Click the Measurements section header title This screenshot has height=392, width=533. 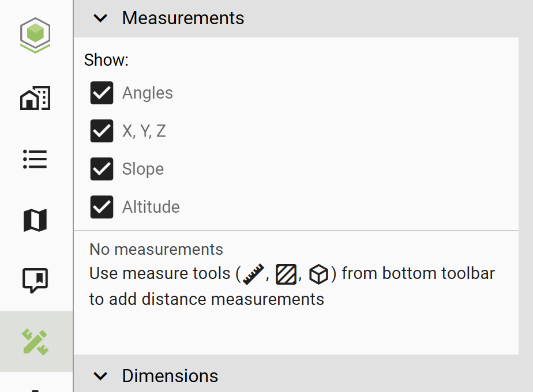point(183,18)
